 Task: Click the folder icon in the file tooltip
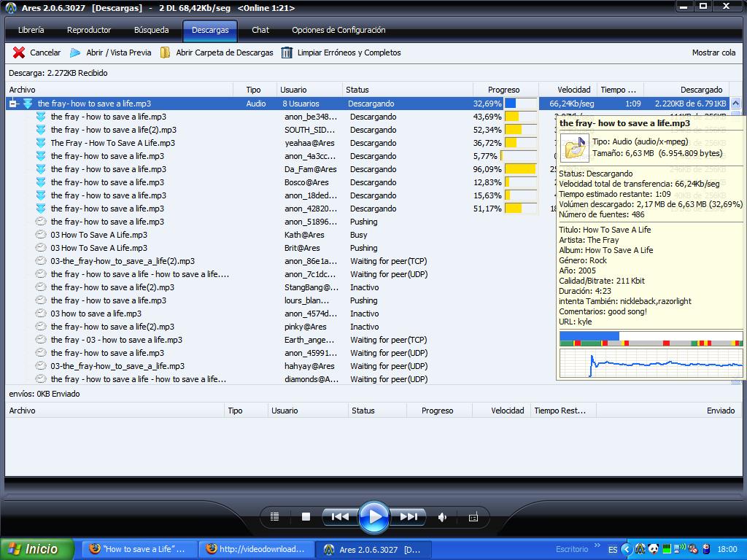(575, 147)
